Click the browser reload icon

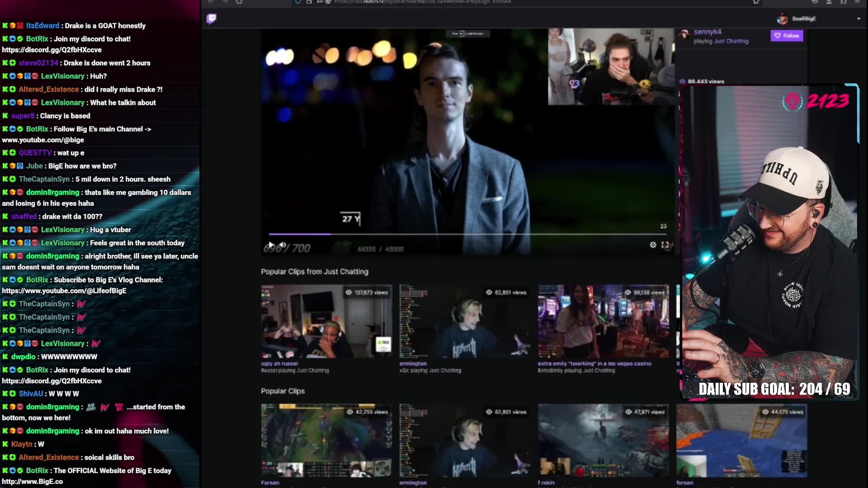coord(239,2)
